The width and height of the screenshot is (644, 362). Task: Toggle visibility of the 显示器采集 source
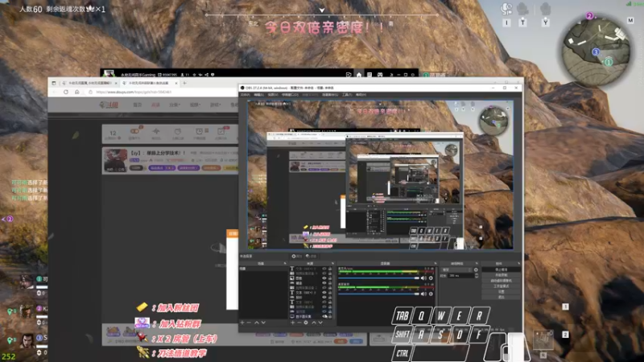point(324,316)
